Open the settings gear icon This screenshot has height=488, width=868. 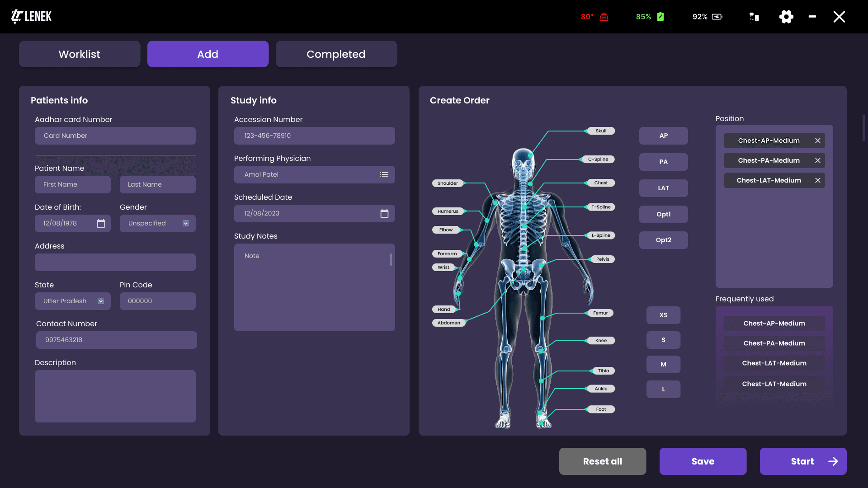point(786,17)
